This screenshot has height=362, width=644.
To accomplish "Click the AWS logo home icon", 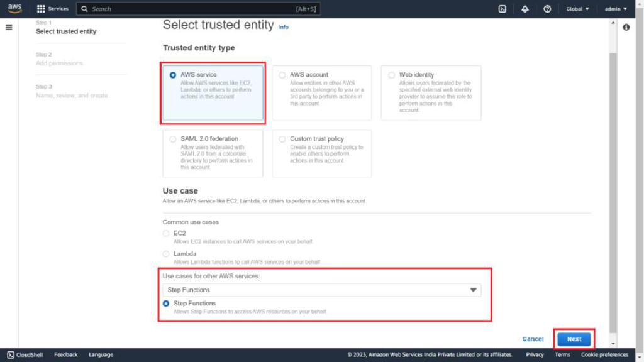I will (15, 9).
